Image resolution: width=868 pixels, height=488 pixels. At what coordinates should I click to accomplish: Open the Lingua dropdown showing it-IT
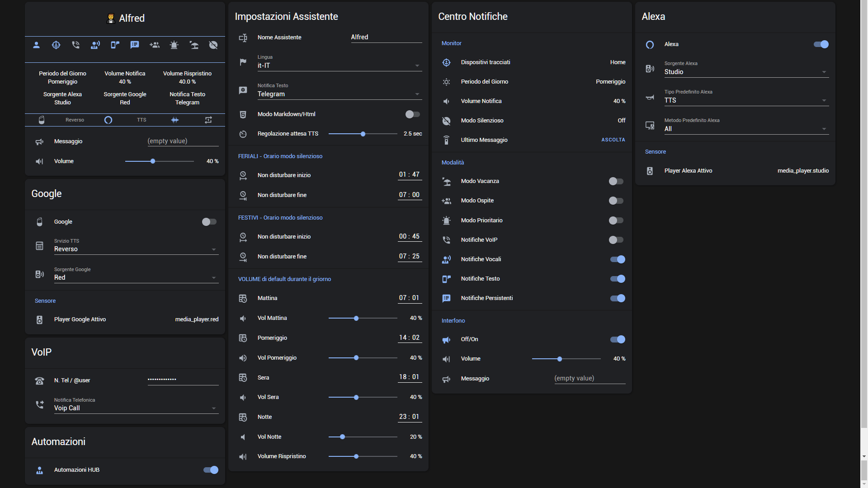(340, 62)
